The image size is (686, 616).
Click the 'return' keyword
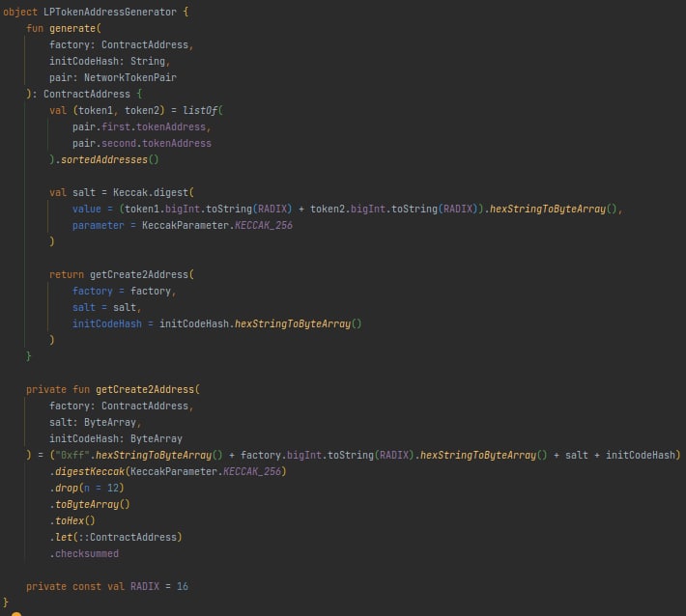click(x=67, y=274)
